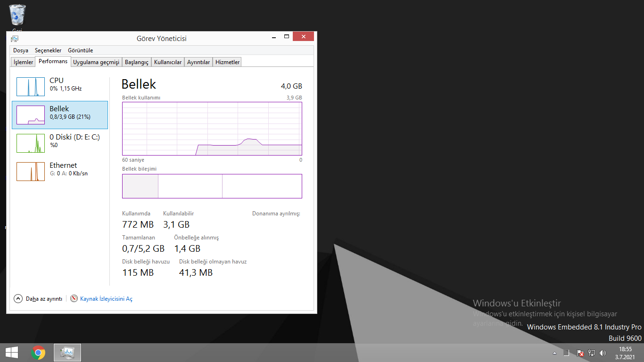Viewport: 644px width, 362px height.
Task: Open Google Chrome from the taskbar
Action: click(38, 352)
